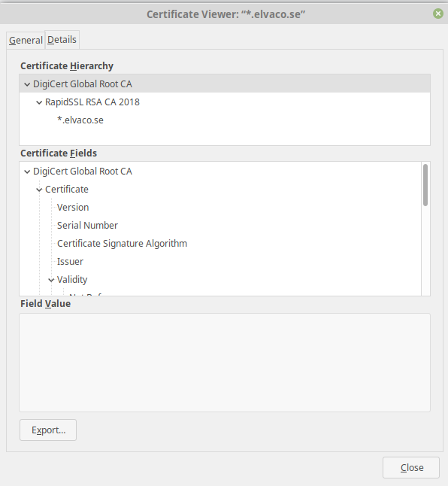The height and width of the screenshot is (486, 448).
Task: Click inside the Field Value text area
Action: [x=225, y=363]
